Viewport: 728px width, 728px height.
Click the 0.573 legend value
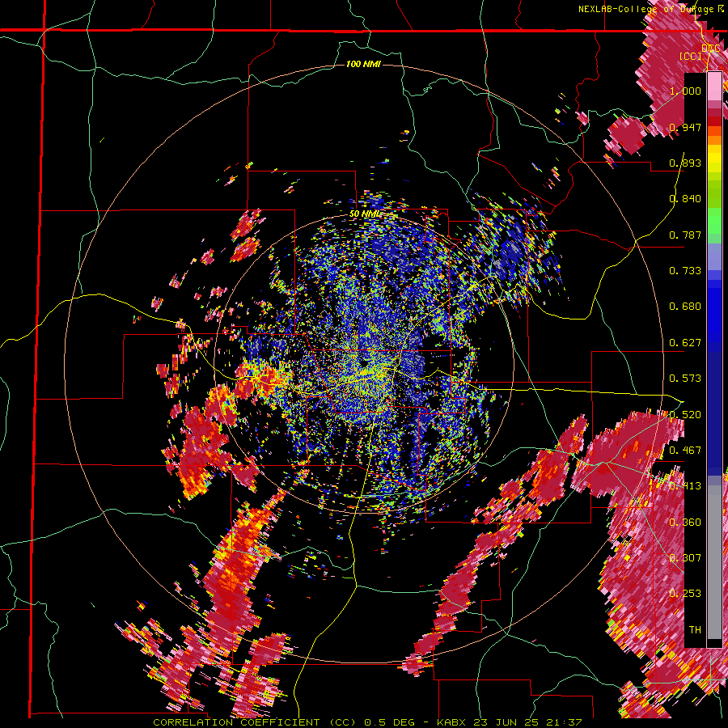pyautogui.click(x=685, y=379)
